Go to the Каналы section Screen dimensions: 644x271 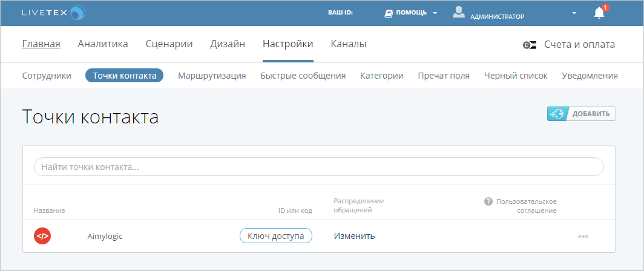pos(349,44)
